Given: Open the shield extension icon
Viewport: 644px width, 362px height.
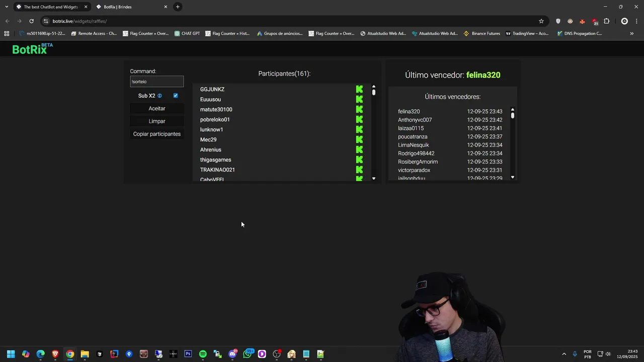Looking at the screenshot, I should tap(558, 21).
